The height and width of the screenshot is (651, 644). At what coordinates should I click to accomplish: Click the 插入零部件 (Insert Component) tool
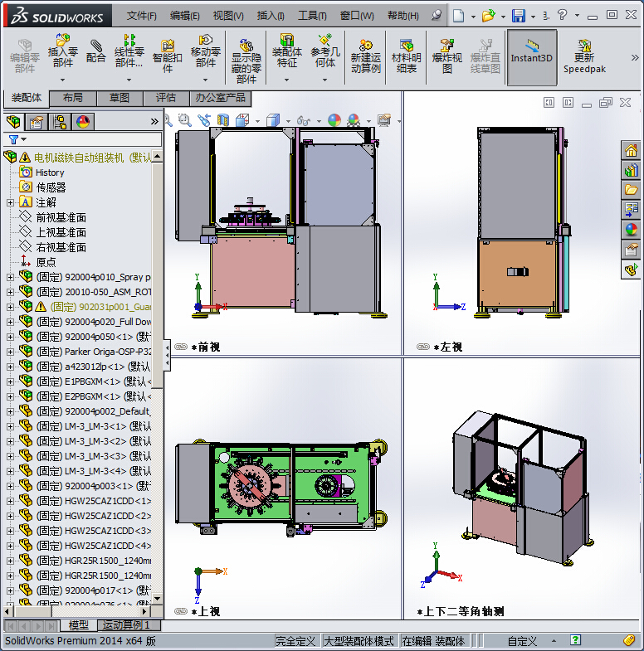point(63,51)
